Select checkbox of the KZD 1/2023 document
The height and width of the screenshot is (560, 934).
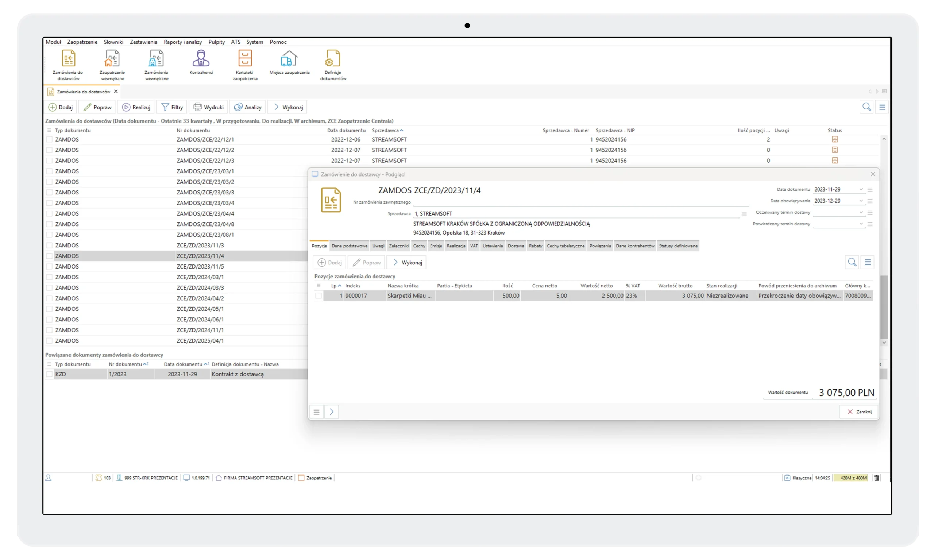(x=49, y=374)
